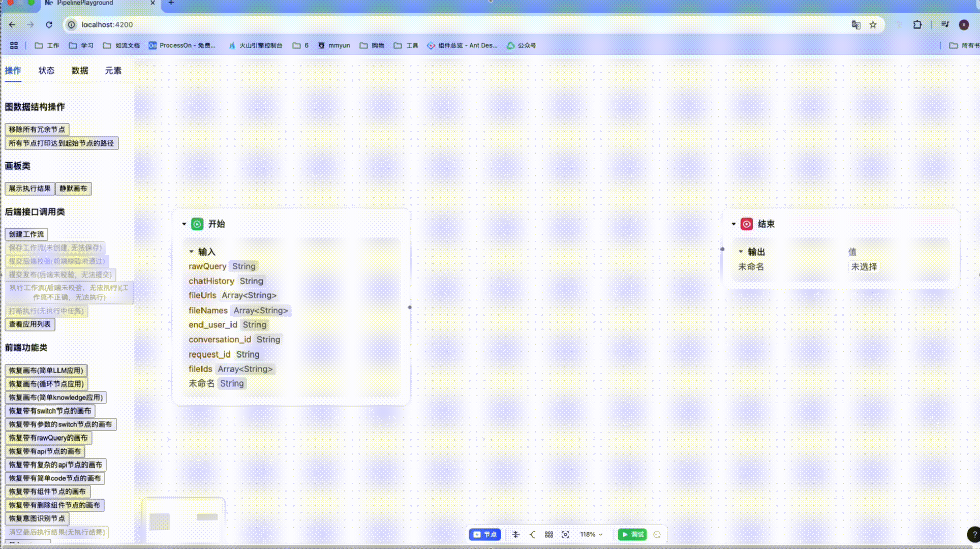Collapse the 输入 section
This screenshot has height=549, width=980.
(192, 252)
